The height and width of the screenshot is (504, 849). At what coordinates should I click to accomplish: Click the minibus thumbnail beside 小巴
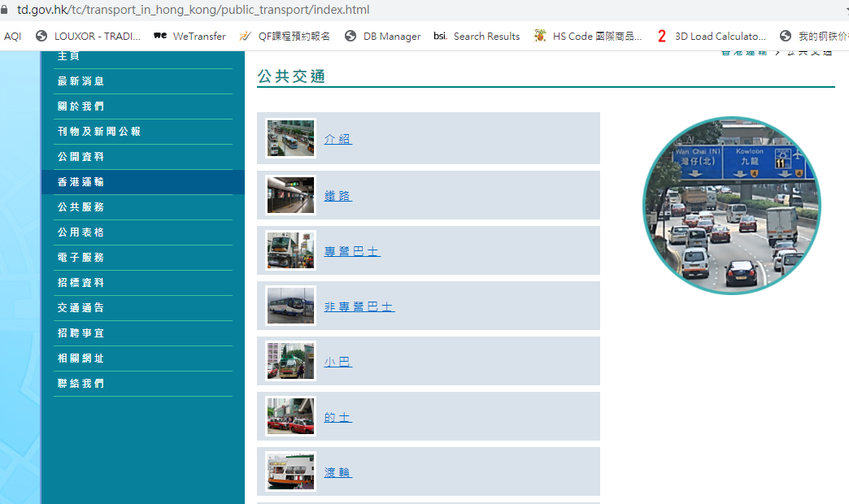(x=291, y=361)
